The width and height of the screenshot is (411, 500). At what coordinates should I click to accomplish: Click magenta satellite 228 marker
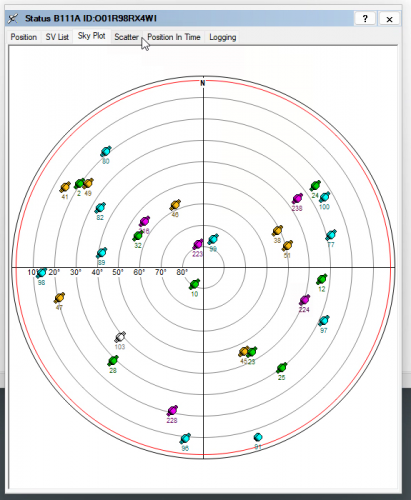coord(172,411)
